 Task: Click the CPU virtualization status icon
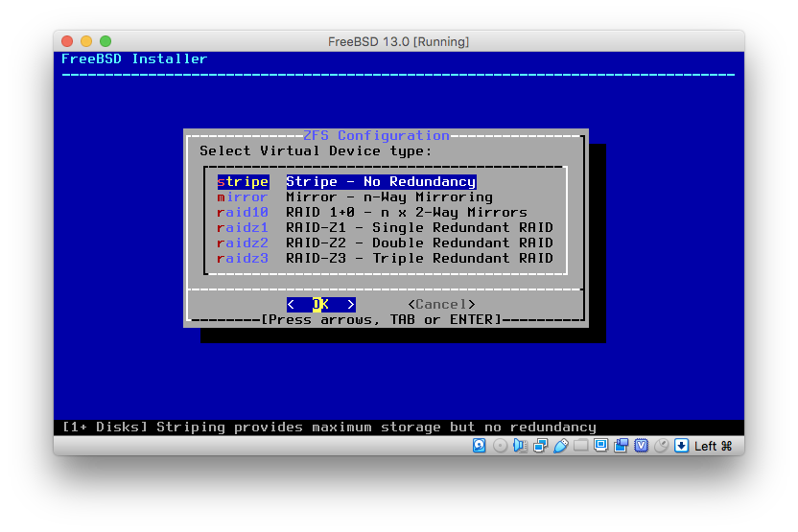click(641, 446)
